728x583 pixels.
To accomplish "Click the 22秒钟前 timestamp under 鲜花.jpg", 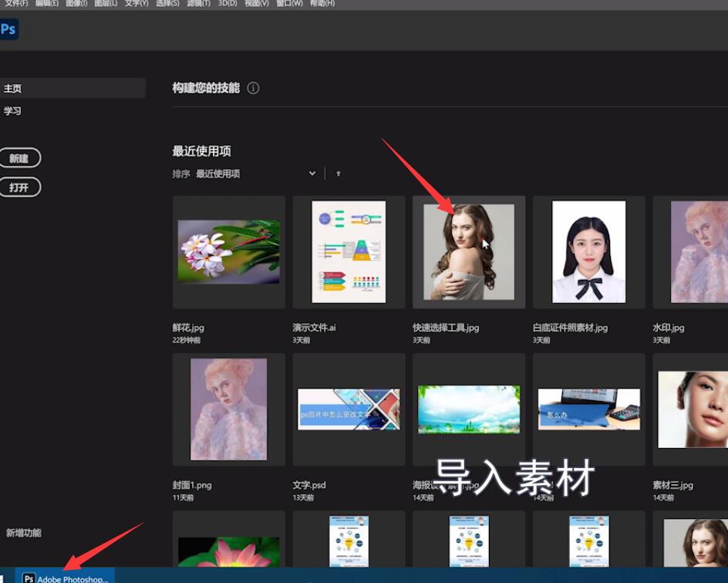I will point(186,340).
